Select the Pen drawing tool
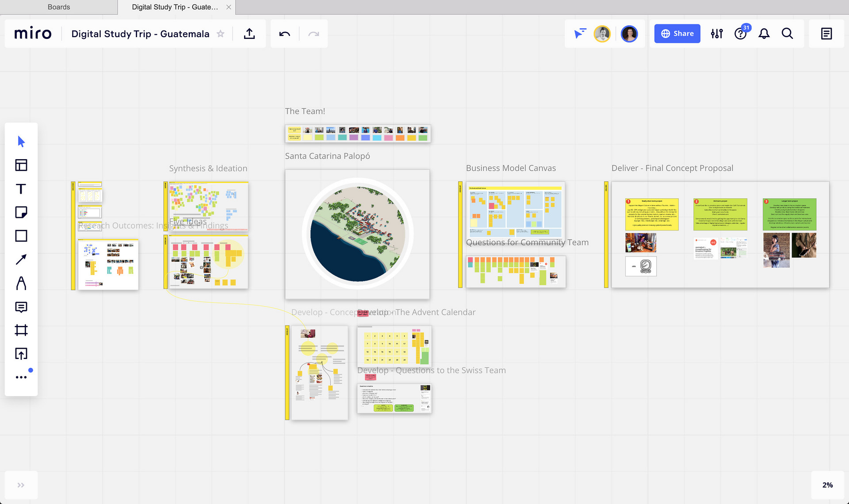849x504 pixels. click(21, 283)
